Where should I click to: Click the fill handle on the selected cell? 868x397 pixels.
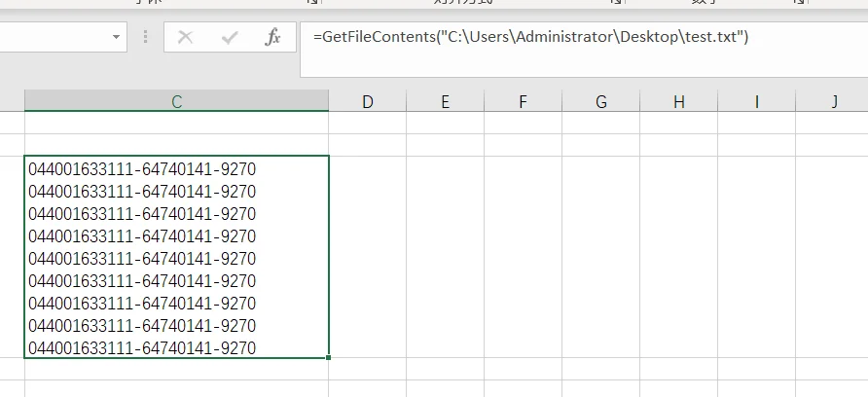[x=329, y=358]
